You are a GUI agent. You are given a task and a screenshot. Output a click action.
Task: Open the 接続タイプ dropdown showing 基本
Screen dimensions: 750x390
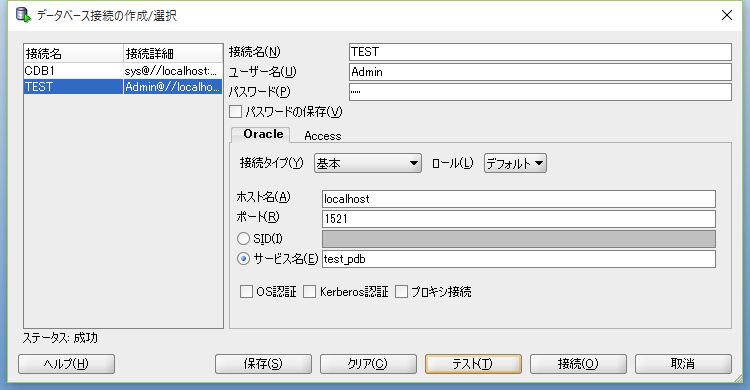coord(367,163)
